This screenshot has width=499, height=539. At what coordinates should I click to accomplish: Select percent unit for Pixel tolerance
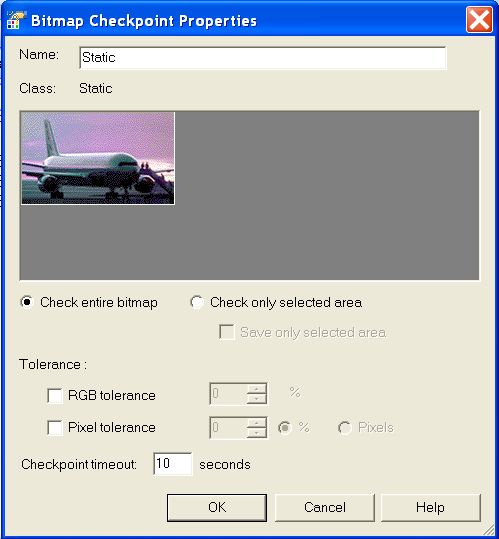285,428
